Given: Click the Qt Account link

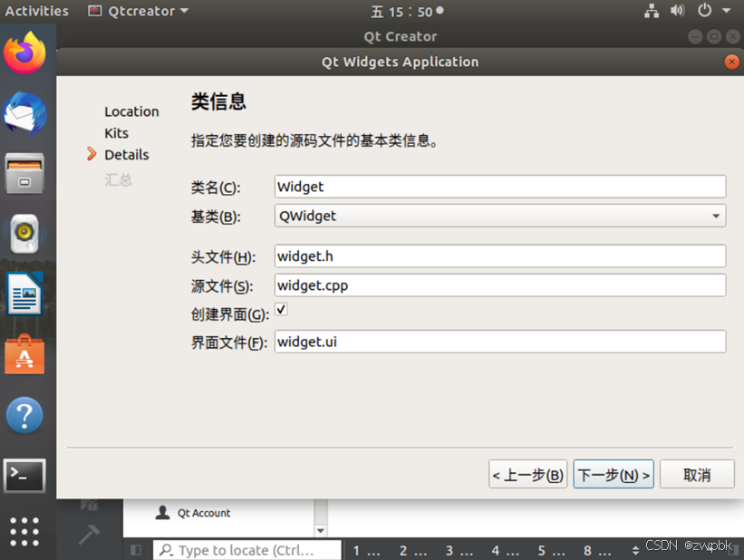Looking at the screenshot, I should coord(204,513).
